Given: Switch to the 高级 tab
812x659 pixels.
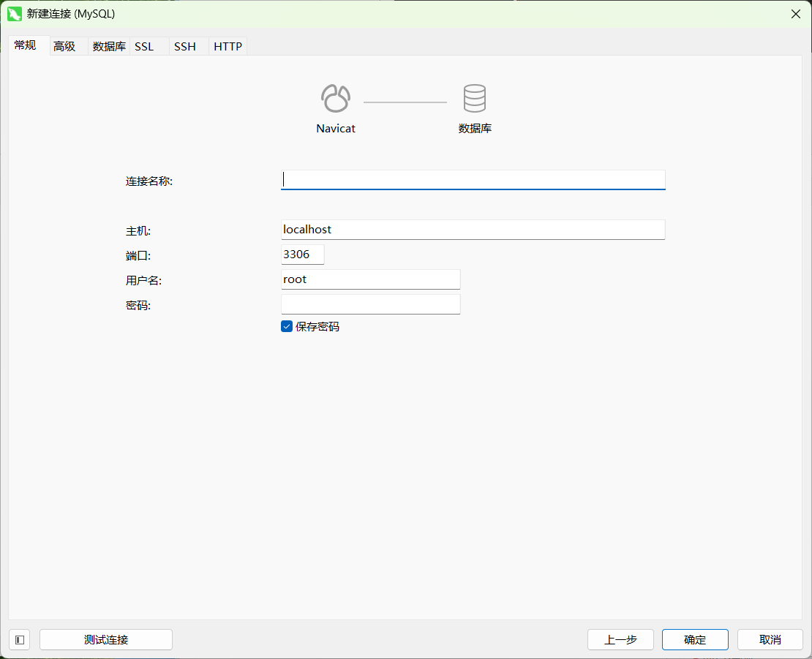Looking at the screenshot, I should (x=65, y=45).
